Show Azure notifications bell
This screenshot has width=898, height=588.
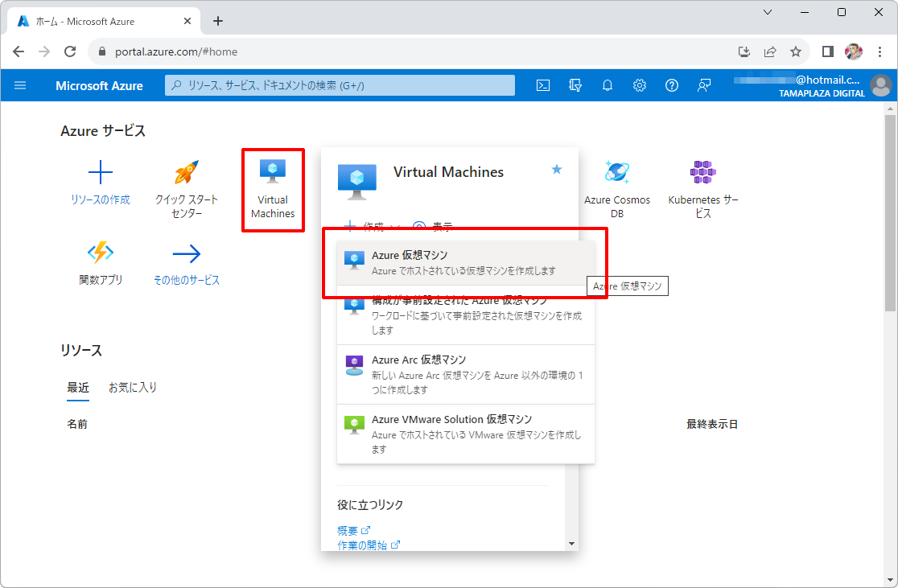(x=607, y=85)
